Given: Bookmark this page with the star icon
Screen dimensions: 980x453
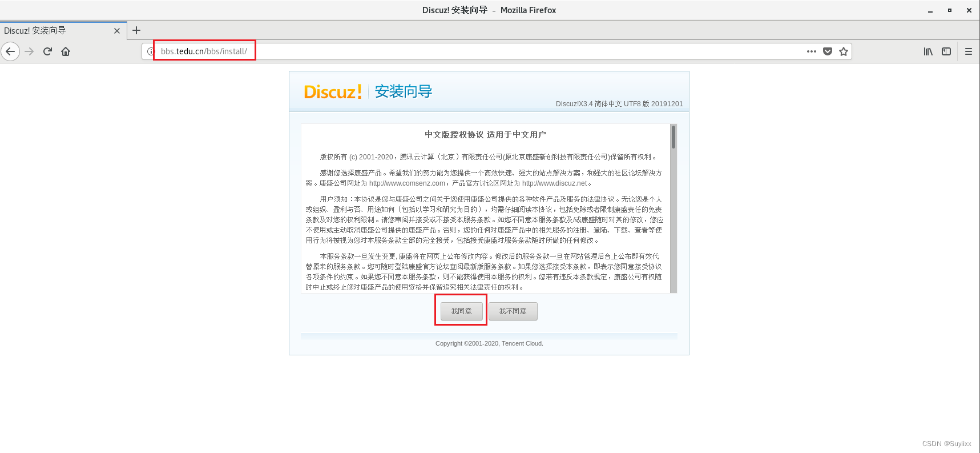Looking at the screenshot, I should point(844,51).
